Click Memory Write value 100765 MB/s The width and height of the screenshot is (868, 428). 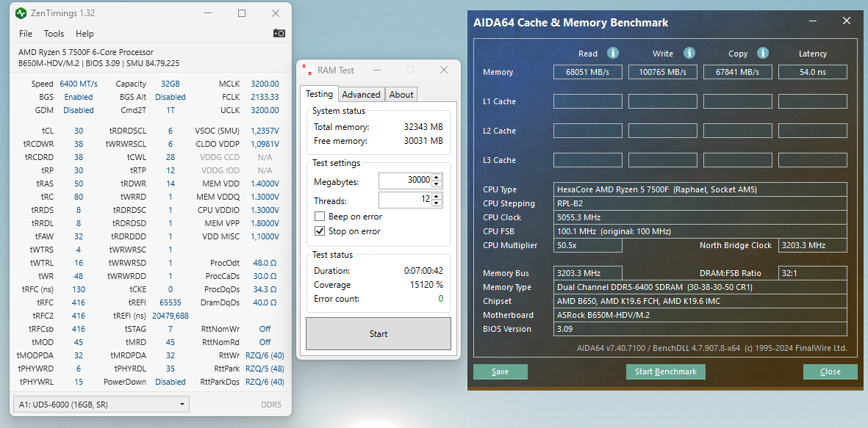[663, 72]
